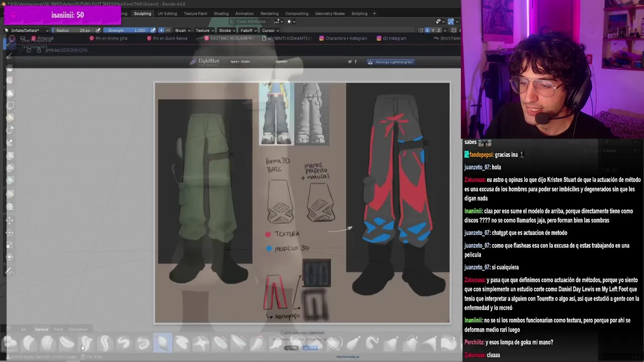Select the General brush catalog tab
The image size is (644, 362).
click(x=42, y=329)
